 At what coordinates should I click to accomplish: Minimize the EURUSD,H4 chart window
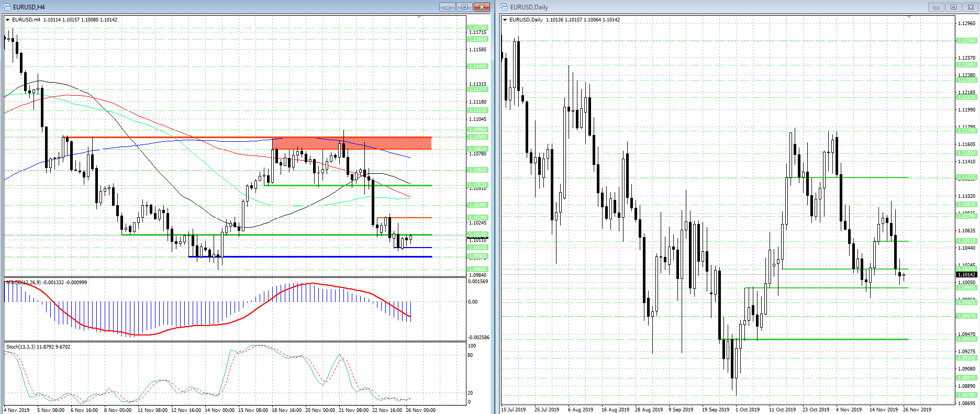(447, 7)
